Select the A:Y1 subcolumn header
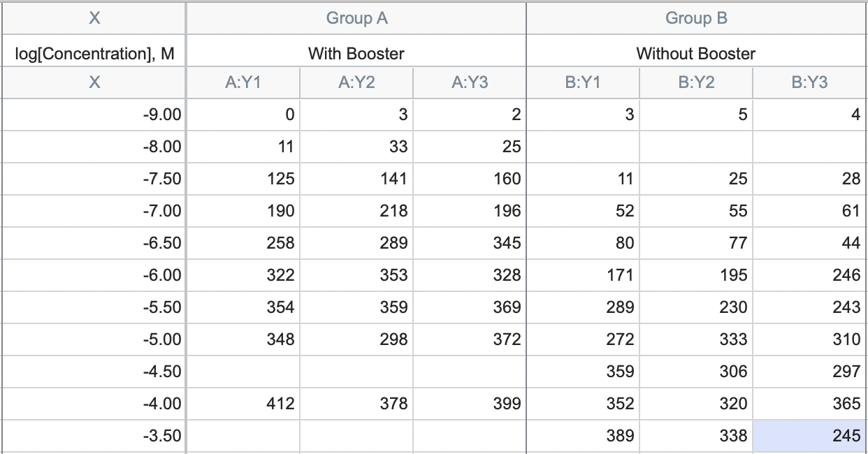This screenshot has height=454, width=868. point(243,82)
